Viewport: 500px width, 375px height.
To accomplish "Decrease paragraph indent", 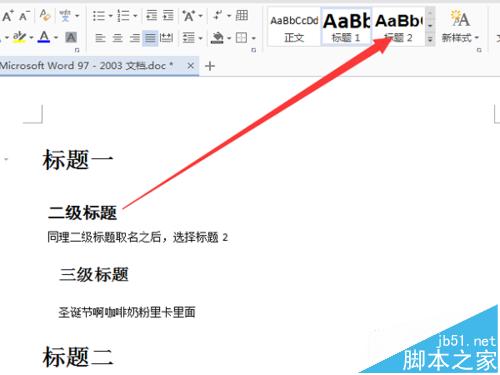I will click(x=152, y=16).
